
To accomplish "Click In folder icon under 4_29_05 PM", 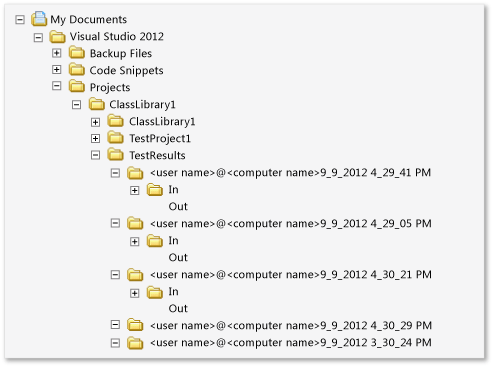I will (155, 241).
